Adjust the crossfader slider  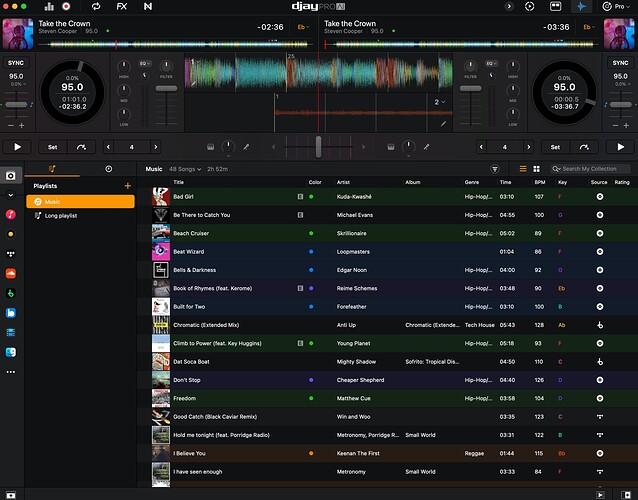pyautogui.click(x=318, y=147)
